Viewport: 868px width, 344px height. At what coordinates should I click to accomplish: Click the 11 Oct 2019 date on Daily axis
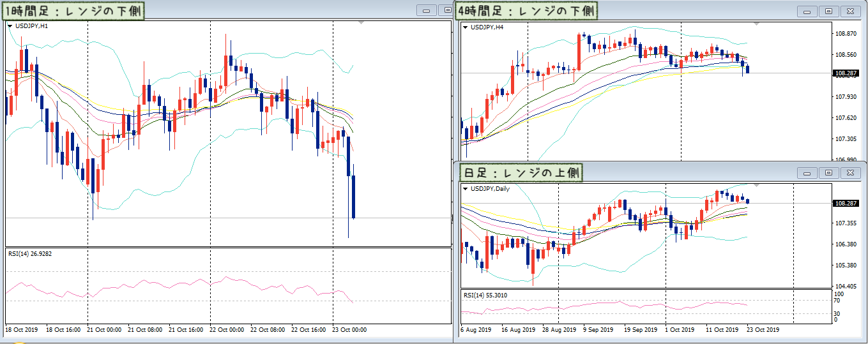pyautogui.click(x=722, y=330)
